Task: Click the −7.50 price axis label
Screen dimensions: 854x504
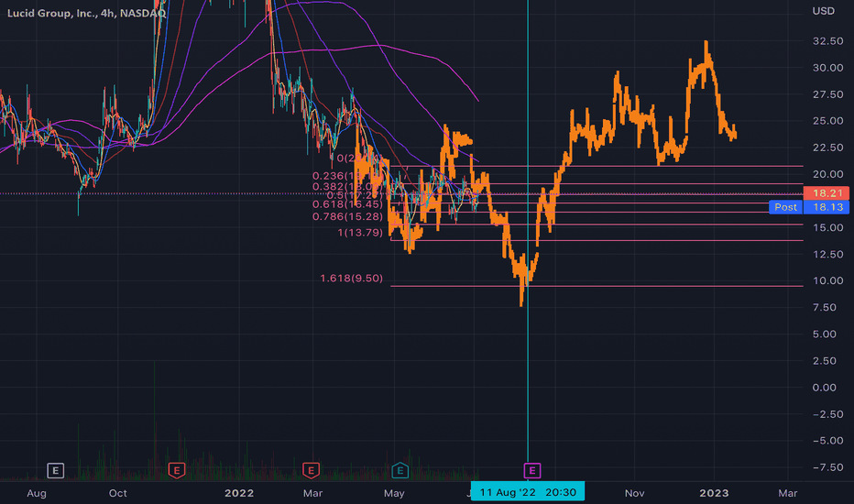Action: [827, 467]
